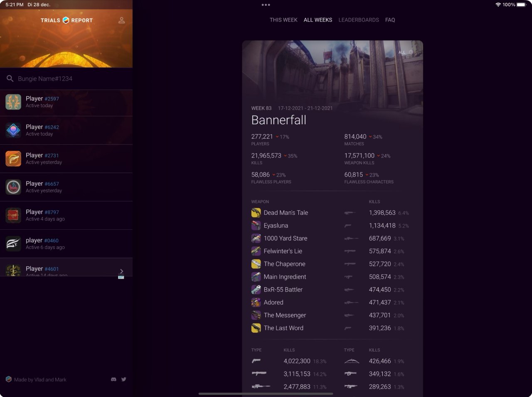532x397 pixels.
Task: Open Player #8797 profile
Action: click(x=66, y=215)
